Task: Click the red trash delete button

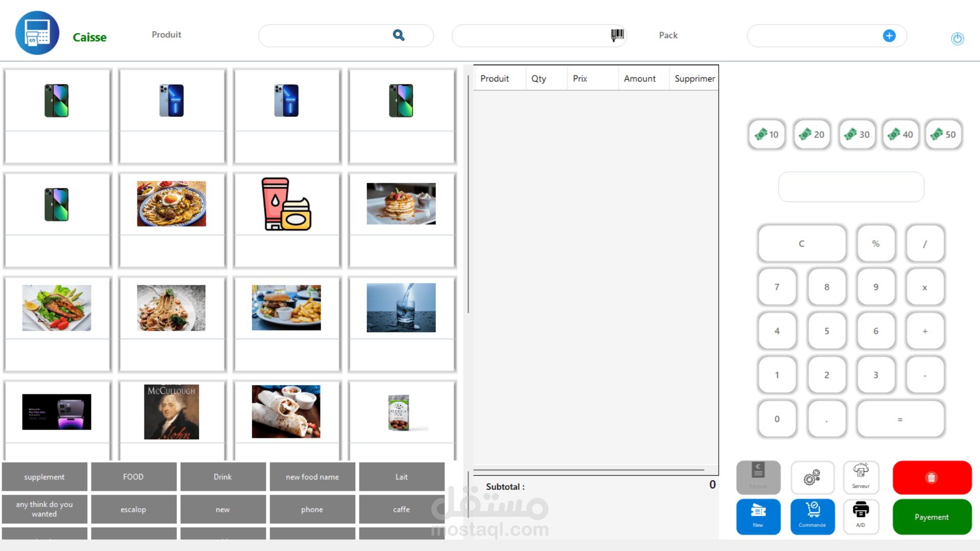Action: [x=932, y=478]
